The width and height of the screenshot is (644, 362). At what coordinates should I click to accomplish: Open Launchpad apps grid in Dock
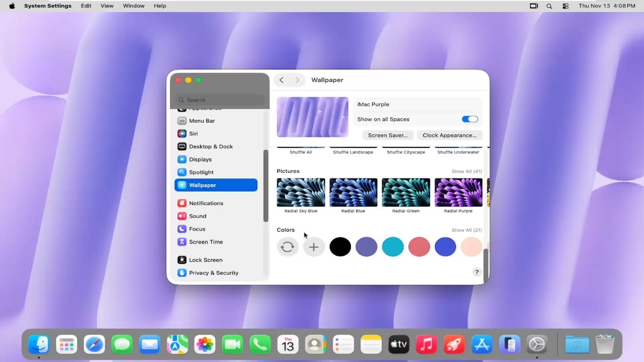click(66, 344)
